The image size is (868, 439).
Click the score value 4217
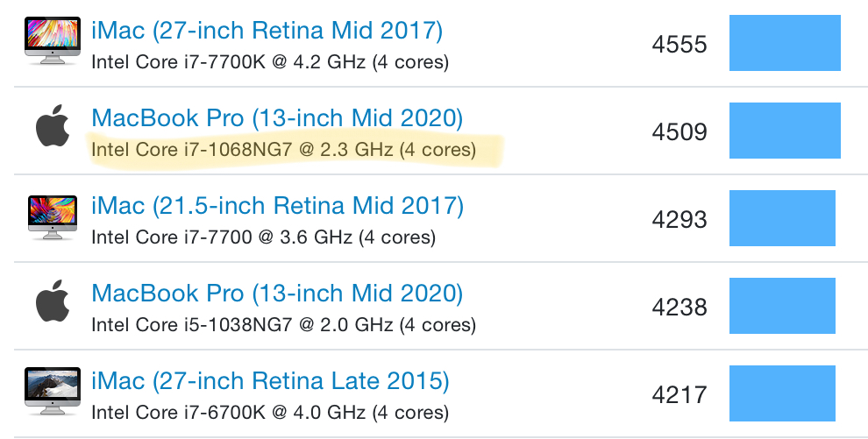(679, 395)
